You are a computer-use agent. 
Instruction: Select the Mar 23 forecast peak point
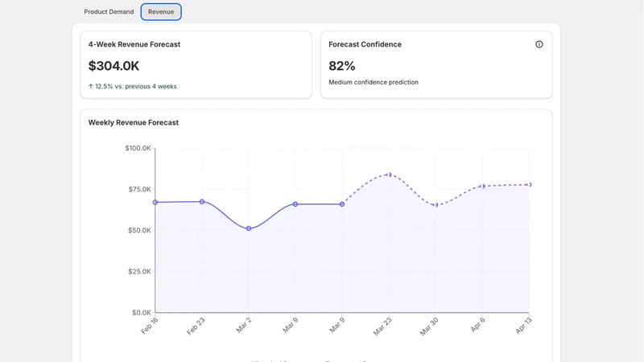click(x=389, y=175)
